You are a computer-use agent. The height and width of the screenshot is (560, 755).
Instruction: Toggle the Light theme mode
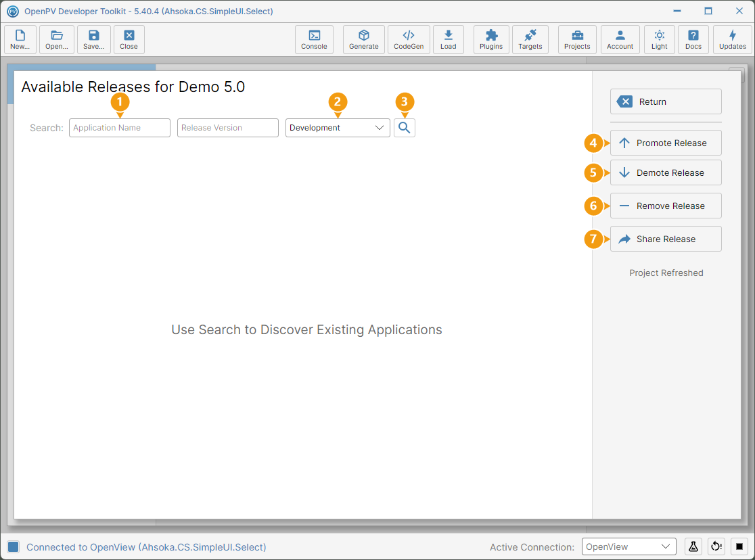(x=660, y=39)
